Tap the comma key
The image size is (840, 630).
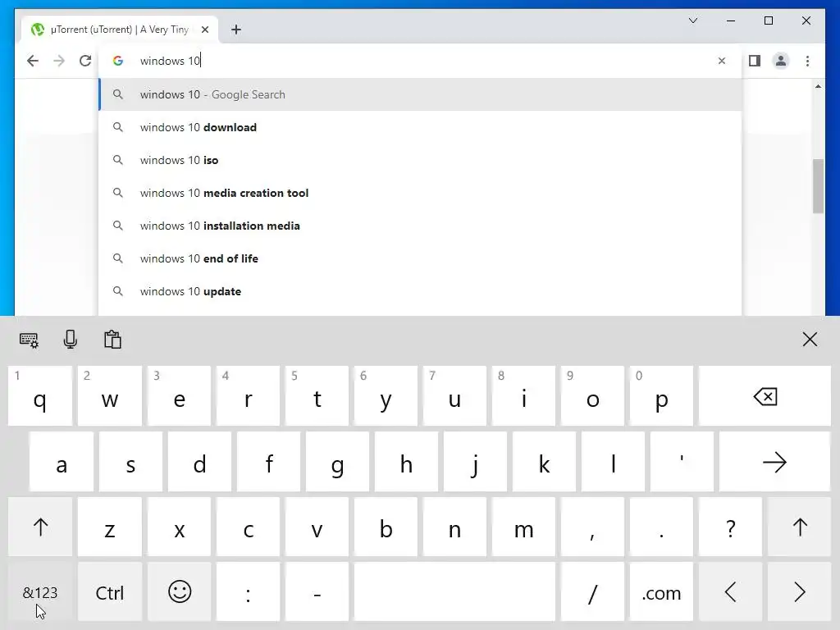point(592,527)
